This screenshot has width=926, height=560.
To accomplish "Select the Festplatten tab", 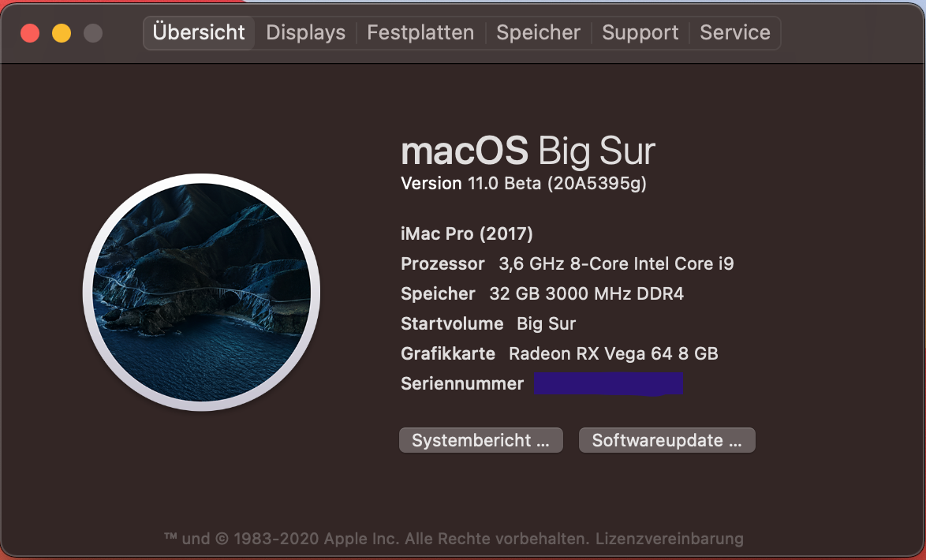I will tap(420, 33).
